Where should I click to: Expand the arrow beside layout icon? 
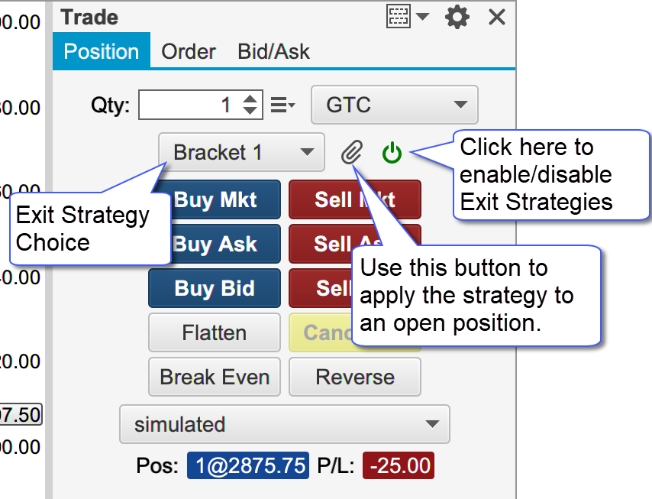click(422, 17)
